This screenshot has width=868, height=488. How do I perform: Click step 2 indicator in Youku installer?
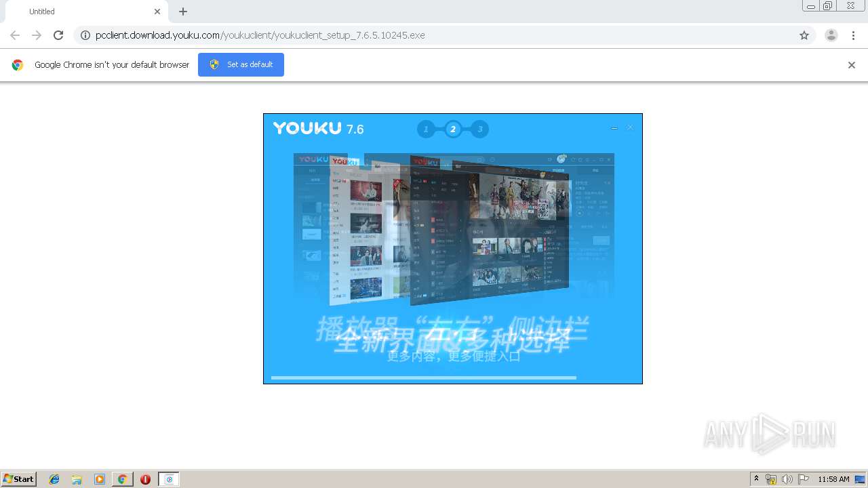[453, 129]
